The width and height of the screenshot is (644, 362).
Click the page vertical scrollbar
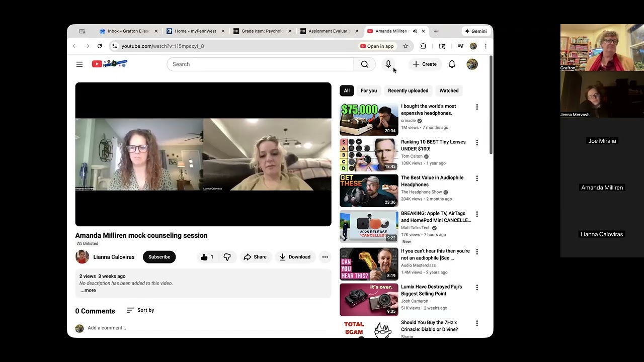491,106
